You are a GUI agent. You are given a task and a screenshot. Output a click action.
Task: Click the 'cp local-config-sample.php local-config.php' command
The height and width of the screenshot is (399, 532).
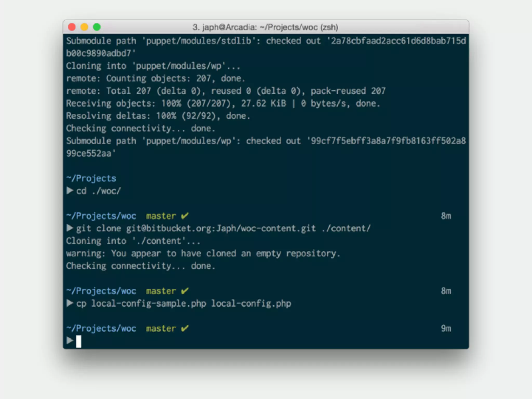click(x=183, y=304)
